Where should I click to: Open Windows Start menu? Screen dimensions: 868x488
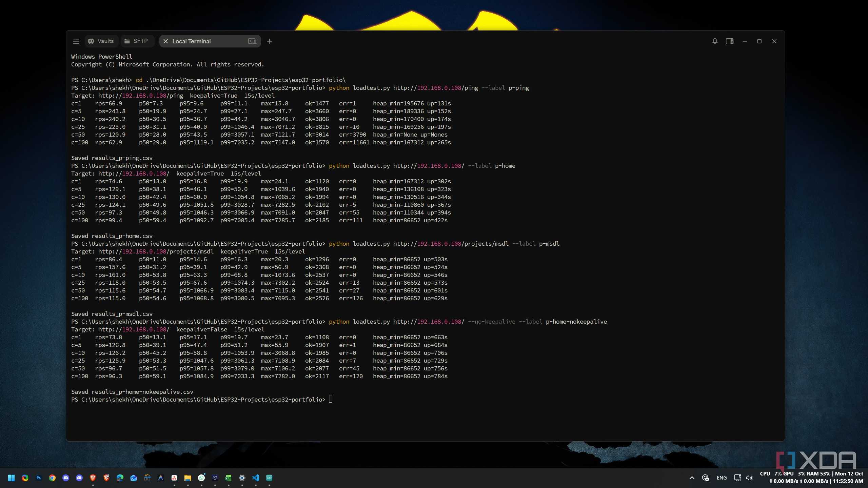(x=11, y=478)
